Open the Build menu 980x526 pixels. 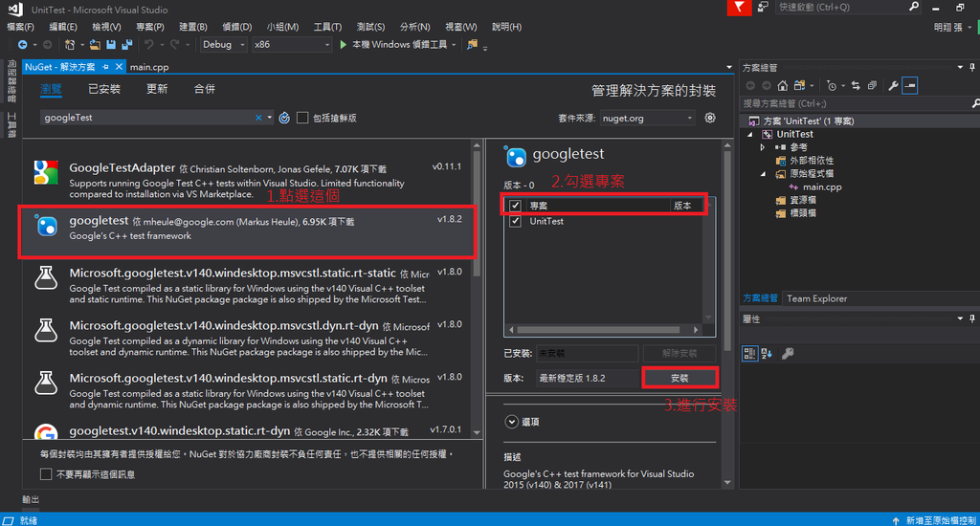(193, 27)
